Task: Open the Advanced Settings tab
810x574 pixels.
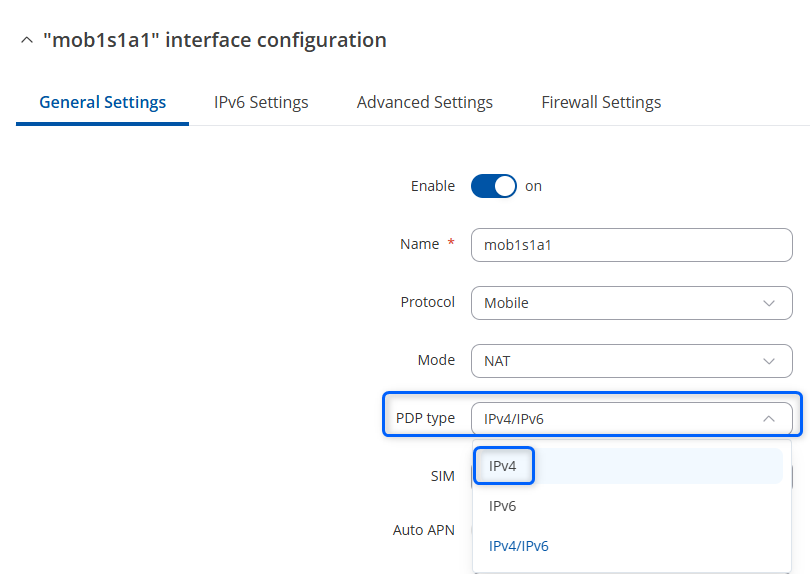Action: click(425, 102)
